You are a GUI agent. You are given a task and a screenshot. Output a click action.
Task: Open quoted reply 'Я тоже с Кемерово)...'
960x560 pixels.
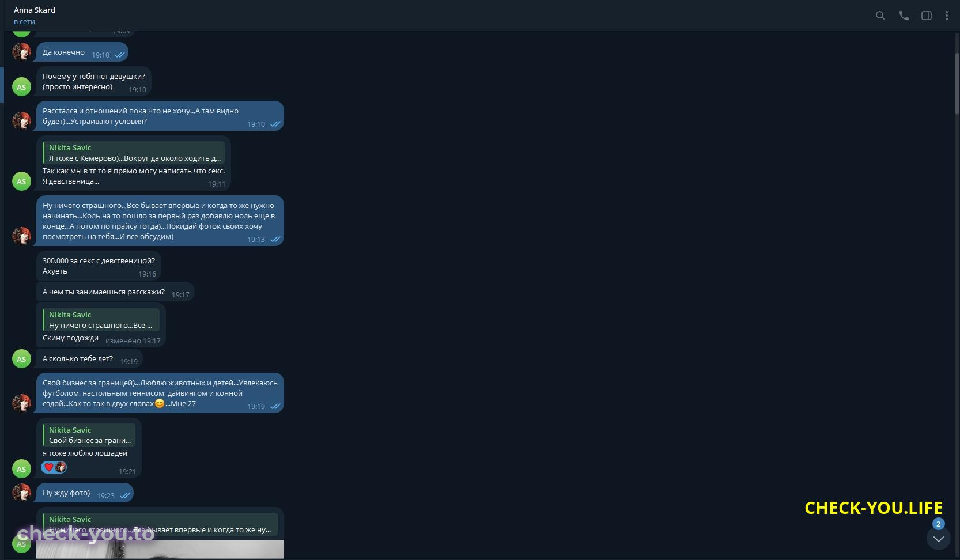pyautogui.click(x=134, y=153)
